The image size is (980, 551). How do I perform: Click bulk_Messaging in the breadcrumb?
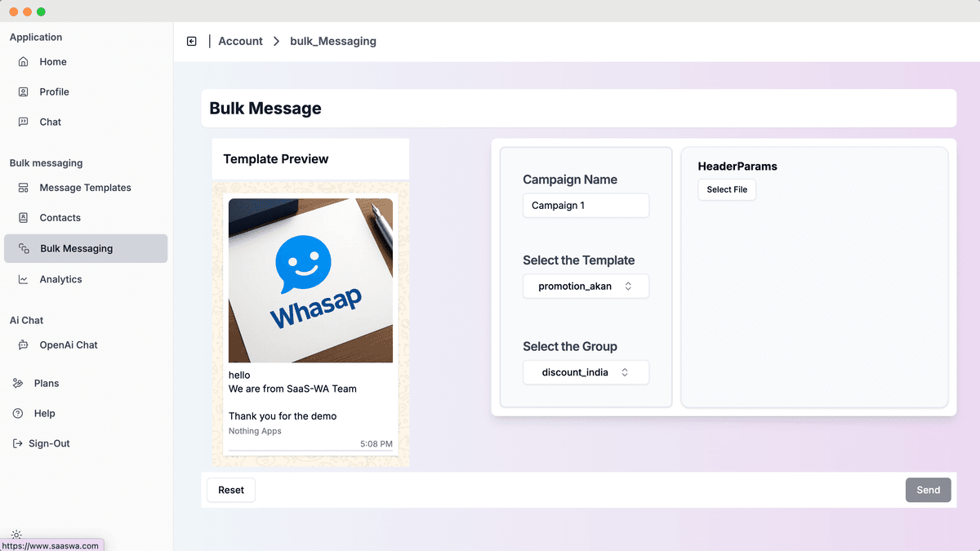tap(332, 41)
